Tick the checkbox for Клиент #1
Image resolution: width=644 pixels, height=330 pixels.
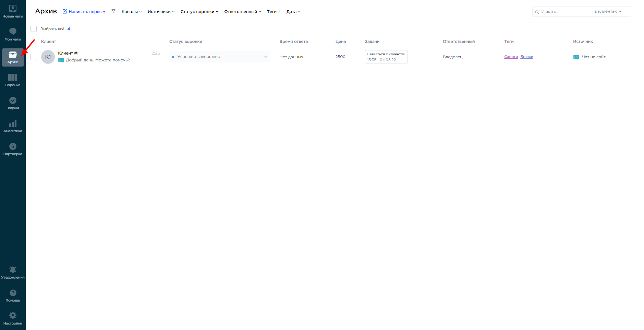33,57
